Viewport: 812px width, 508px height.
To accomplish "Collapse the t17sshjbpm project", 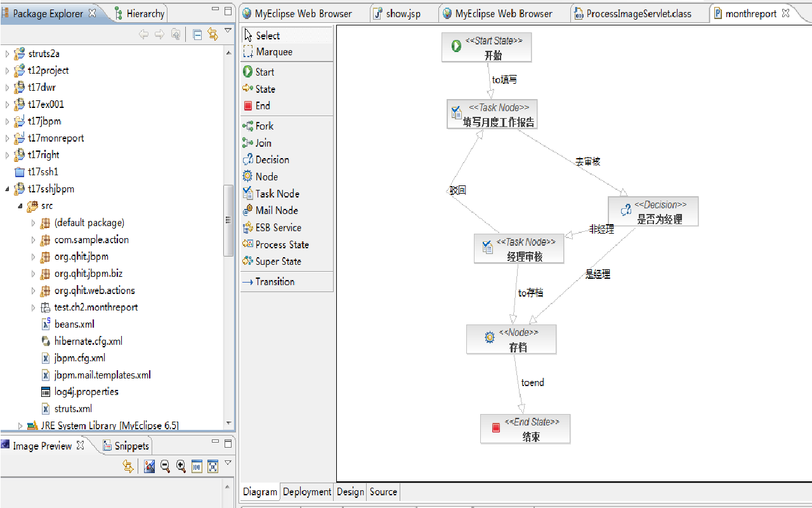I will tap(8, 189).
